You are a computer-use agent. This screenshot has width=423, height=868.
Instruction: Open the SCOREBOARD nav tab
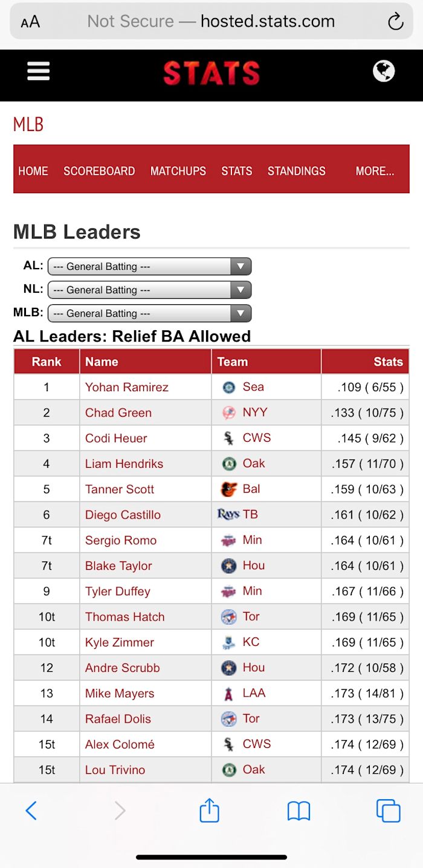(x=99, y=171)
